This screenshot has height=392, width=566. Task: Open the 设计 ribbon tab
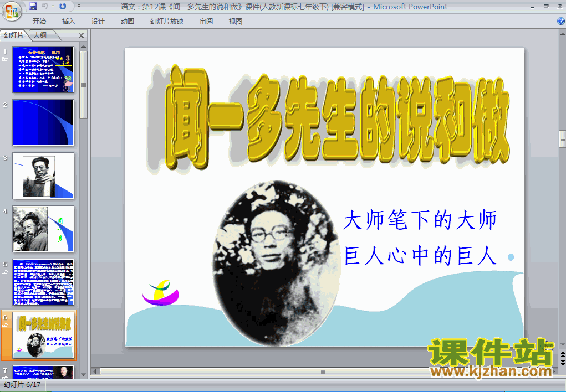pyautogui.click(x=98, y=21)
